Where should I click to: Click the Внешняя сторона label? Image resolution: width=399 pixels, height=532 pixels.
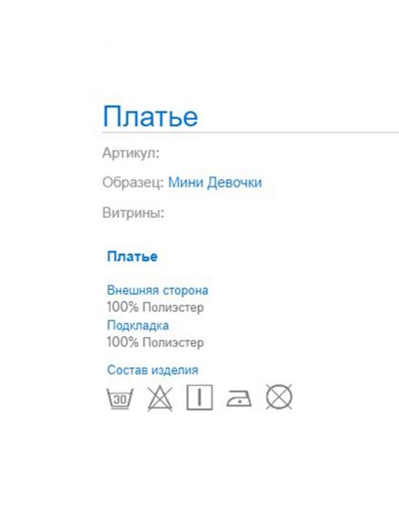tap(158, 291)
